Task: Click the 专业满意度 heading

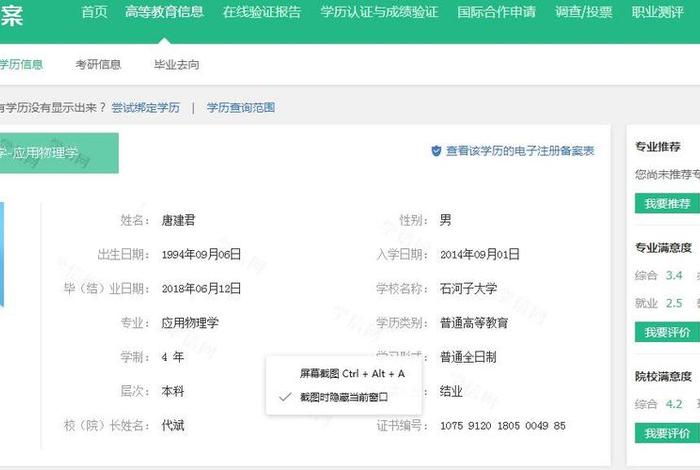Action: click(663, 248)
